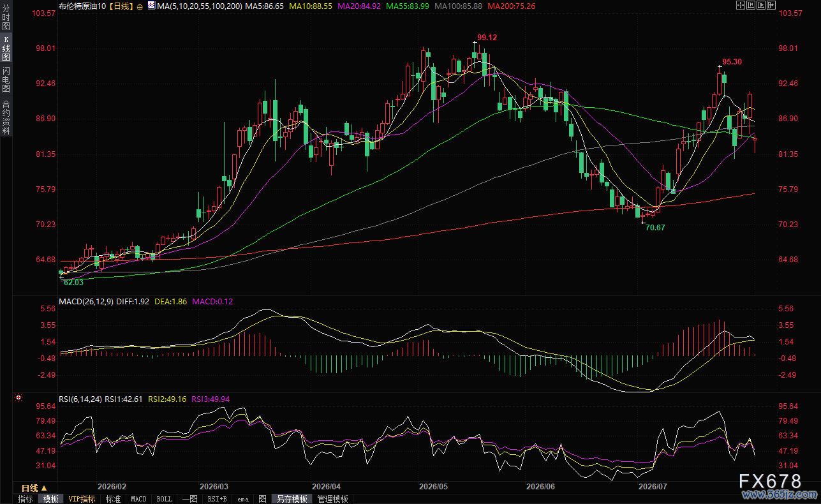The height and width of the screenshot is (504, 821).
Task: Apply the 一图 template
Action: pos(190,499)
